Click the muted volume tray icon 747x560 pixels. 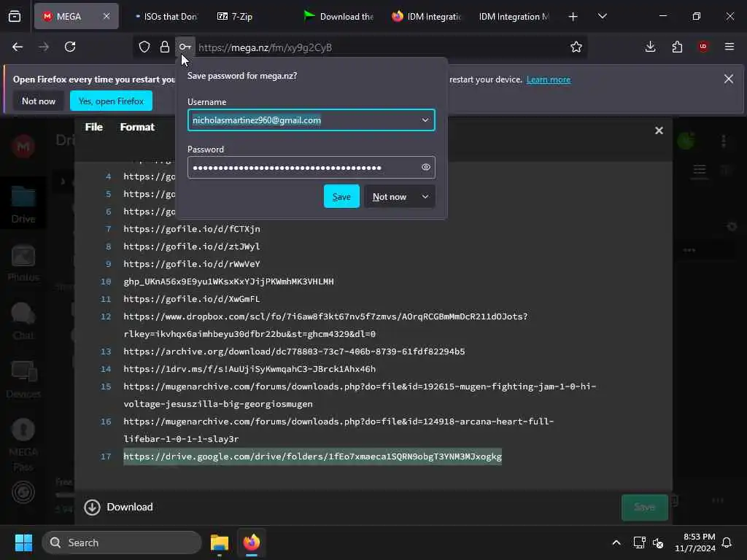(658, 542)
